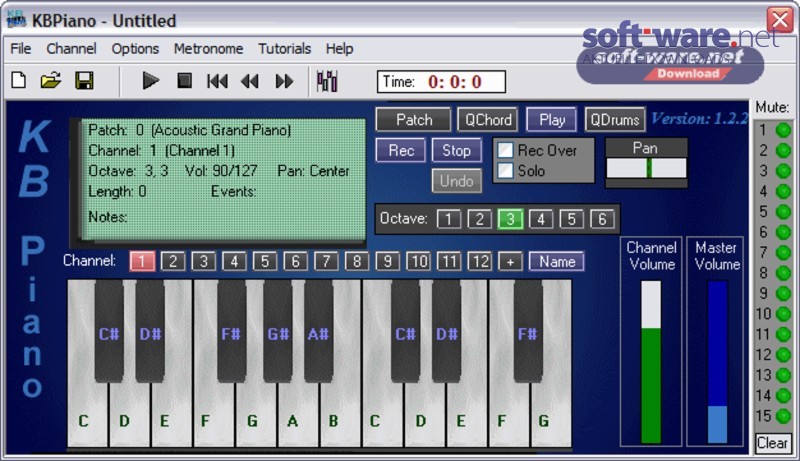Image resolution: width=800 pixels, height=461 pixels.
Task: Toggle mute LED for channel 7
Action: point(783,252)
